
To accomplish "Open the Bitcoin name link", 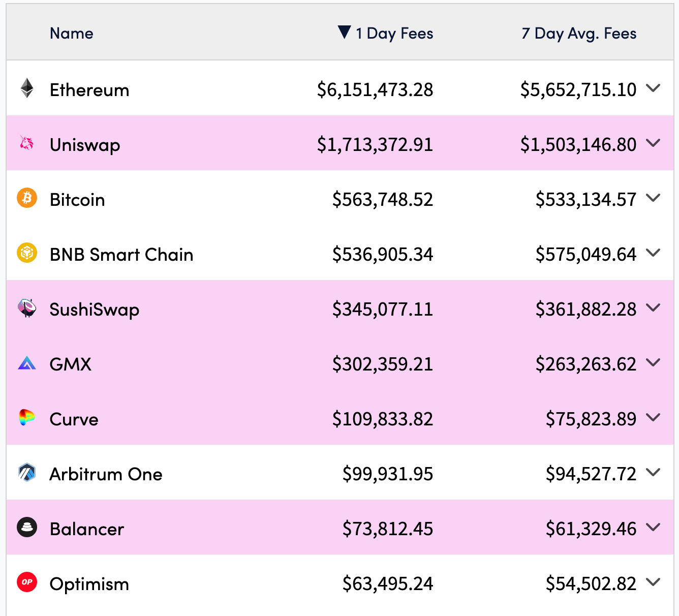I will (77, 200).
